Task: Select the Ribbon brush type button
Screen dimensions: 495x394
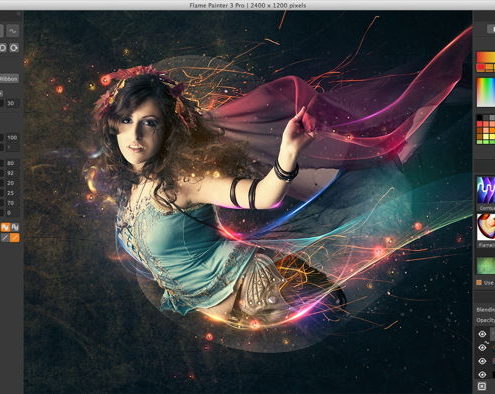Action: pyautogui.click(x=9, y=79)
